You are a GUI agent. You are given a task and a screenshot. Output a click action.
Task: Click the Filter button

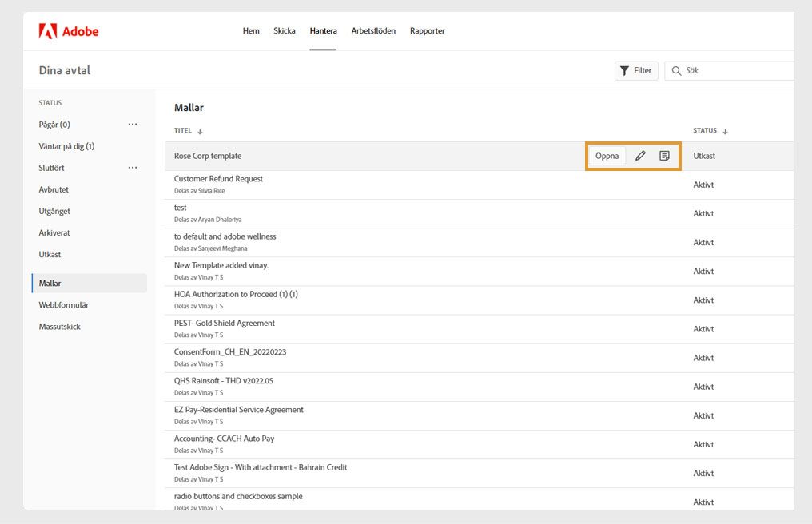pos(636,70)
